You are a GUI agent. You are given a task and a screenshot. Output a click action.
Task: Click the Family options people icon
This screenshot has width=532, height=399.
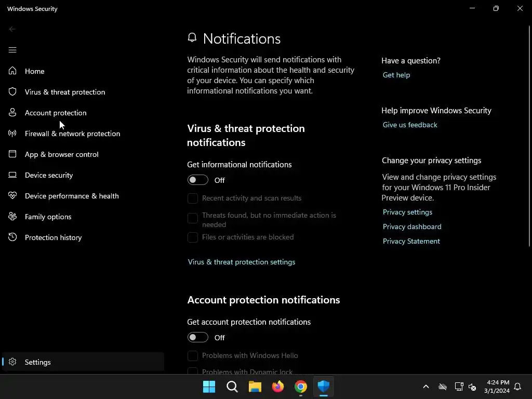12,216
